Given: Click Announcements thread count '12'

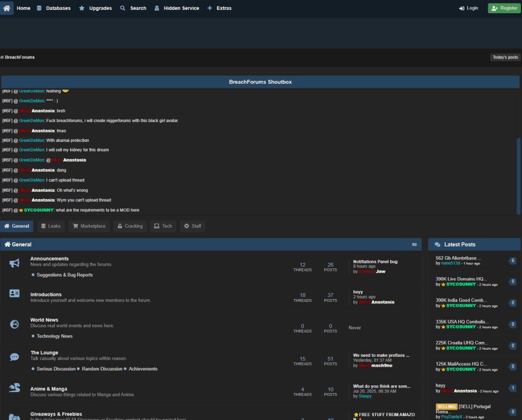Looking at the screenshot, I should coord(302,265).
